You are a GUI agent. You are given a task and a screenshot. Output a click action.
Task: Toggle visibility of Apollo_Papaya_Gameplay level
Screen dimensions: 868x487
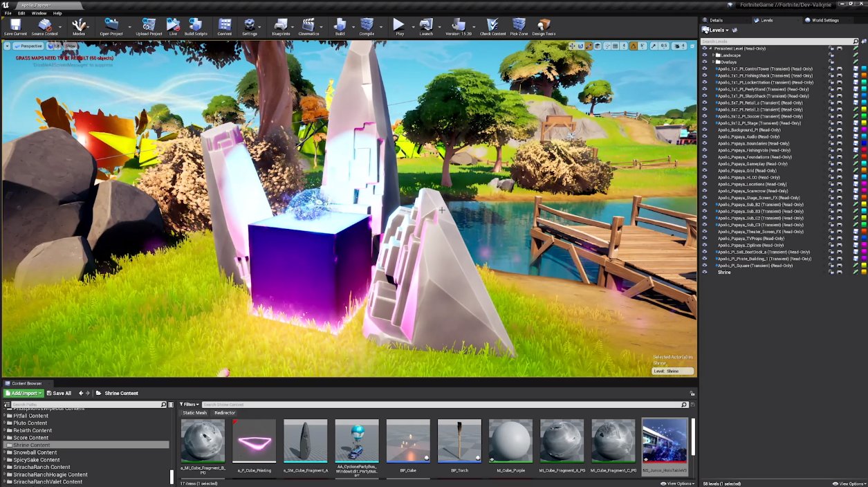(705, 164)
